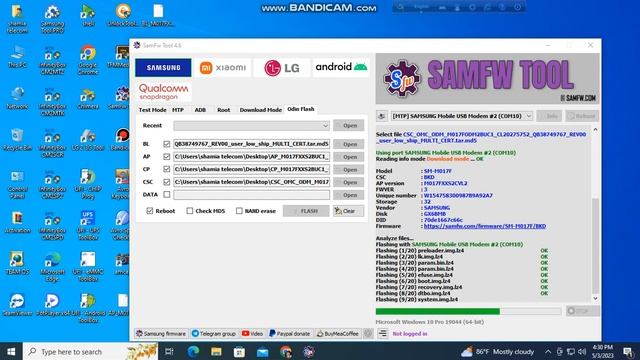Screen dimensions: 640x360
Task: Open Task View on the taskbar
Action: (169, 351)
